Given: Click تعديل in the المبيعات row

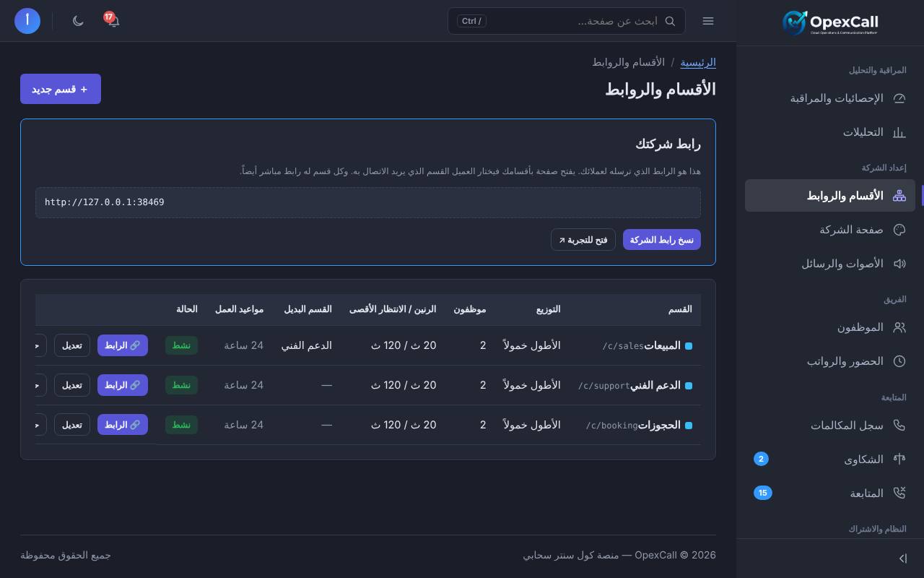Looking at the screenshot, I should pos(72,345).
